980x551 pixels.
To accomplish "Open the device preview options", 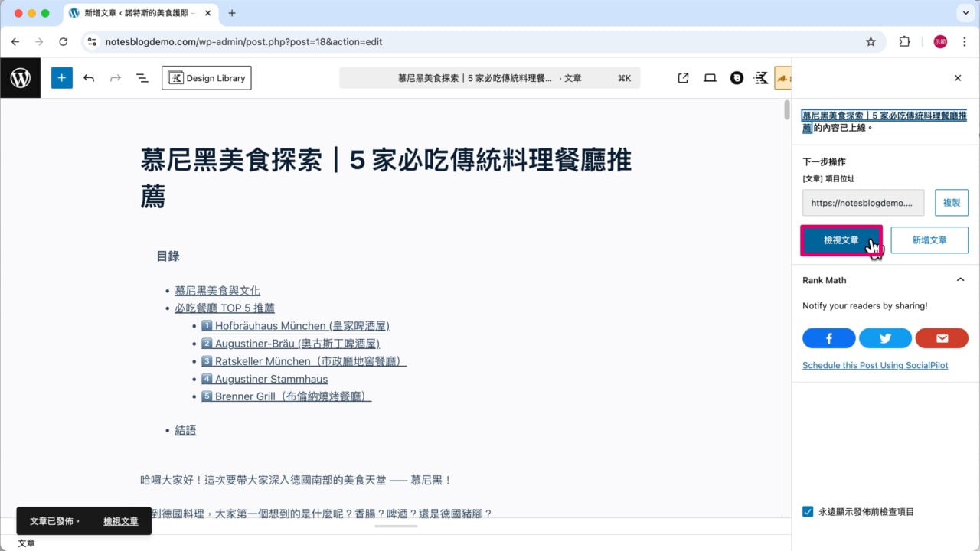I will [710, 77].
